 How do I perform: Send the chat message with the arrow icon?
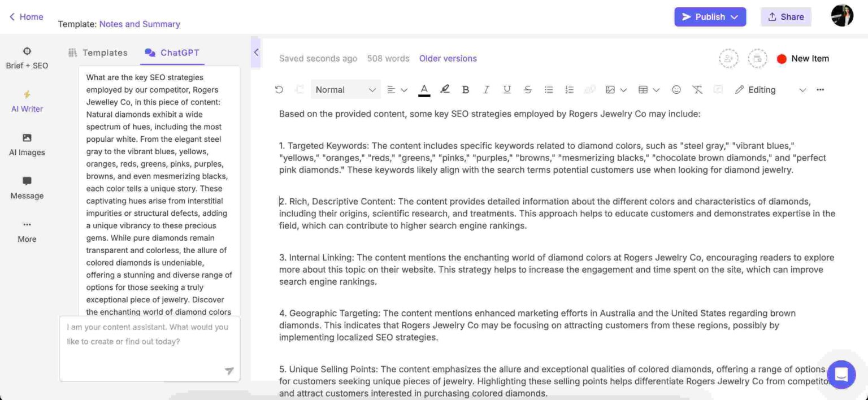tap(229, 371)
